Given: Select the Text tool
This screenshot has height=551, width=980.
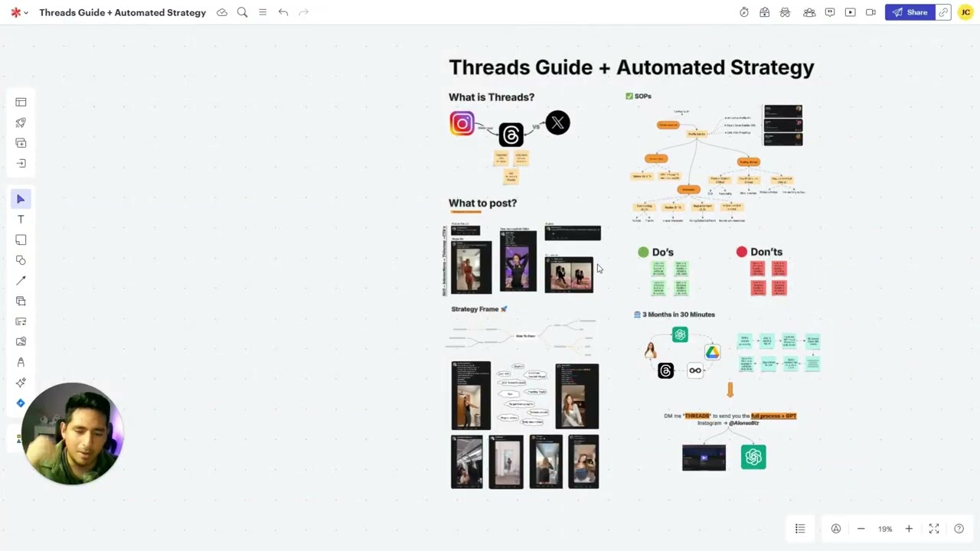Looking at the screenshot, I should click(21, 220).
